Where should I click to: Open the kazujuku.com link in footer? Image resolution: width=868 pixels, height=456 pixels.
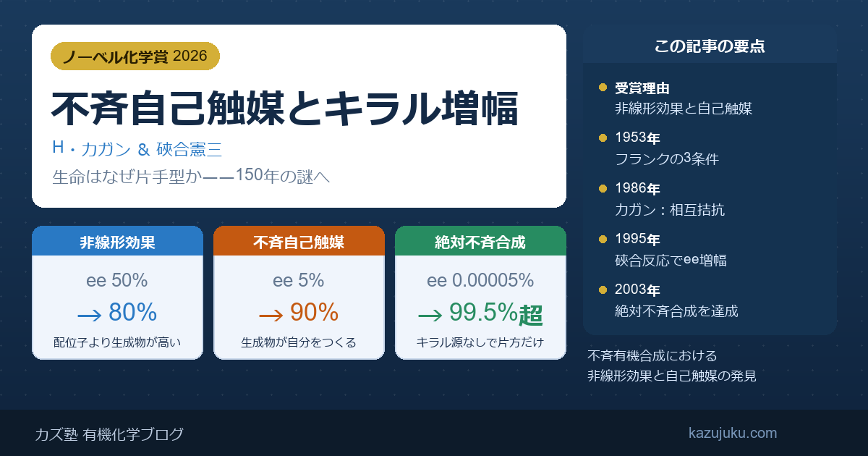733,434
